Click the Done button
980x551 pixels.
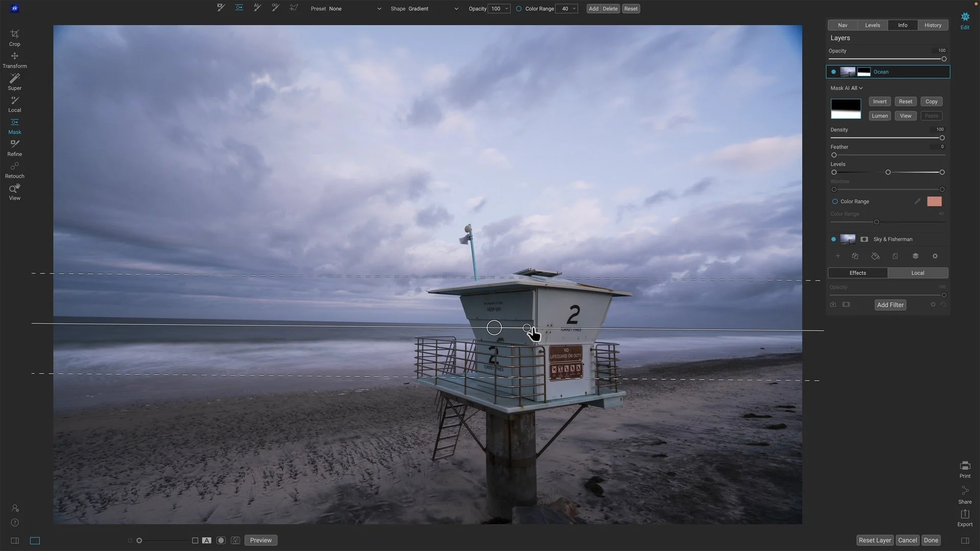coord(930,540)
